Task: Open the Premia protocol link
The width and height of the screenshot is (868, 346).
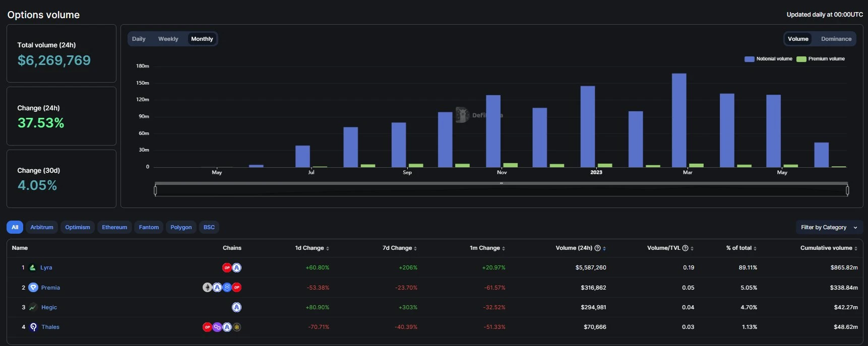Action: point(50,288)
